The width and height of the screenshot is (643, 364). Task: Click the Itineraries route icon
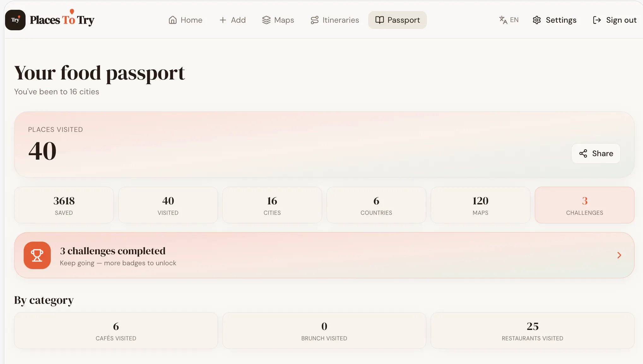(315, 20)
